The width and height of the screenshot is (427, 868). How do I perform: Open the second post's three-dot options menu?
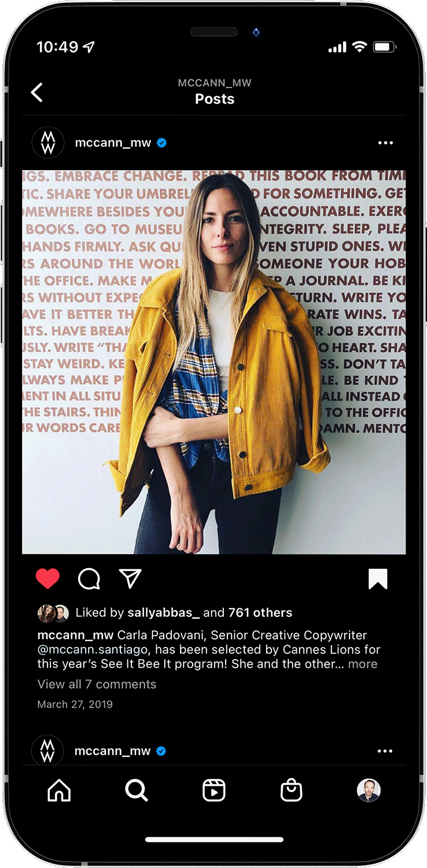tap(385, 751)
